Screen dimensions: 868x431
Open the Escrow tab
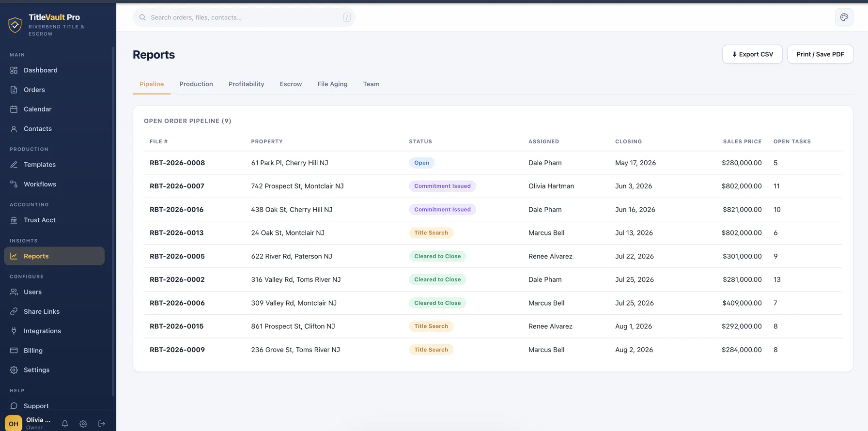click(291, 84)
